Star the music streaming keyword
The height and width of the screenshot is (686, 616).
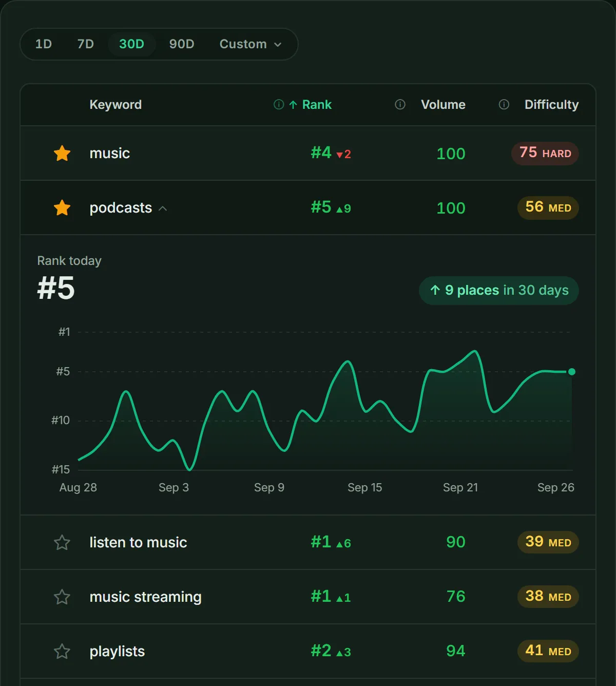62,597
